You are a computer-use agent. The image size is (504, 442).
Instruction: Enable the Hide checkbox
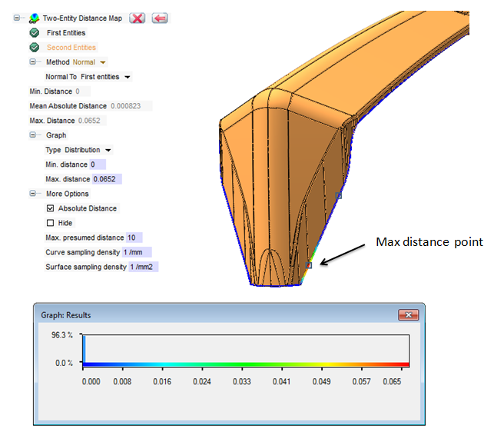pos(51,223)
